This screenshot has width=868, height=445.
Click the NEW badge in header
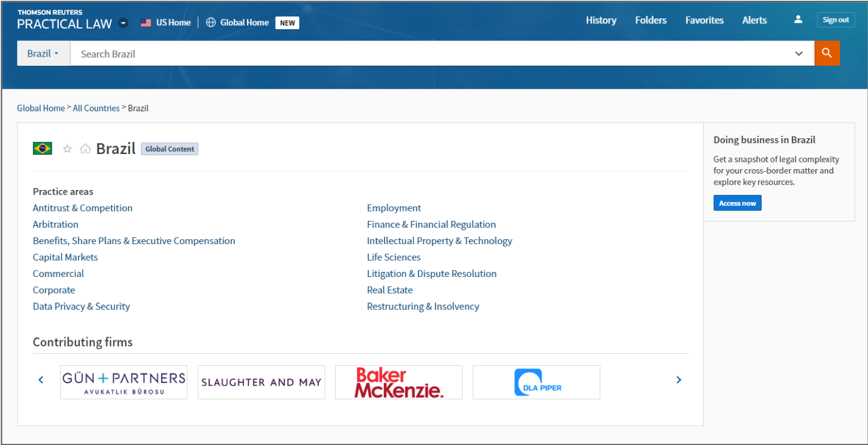[288, 23]
